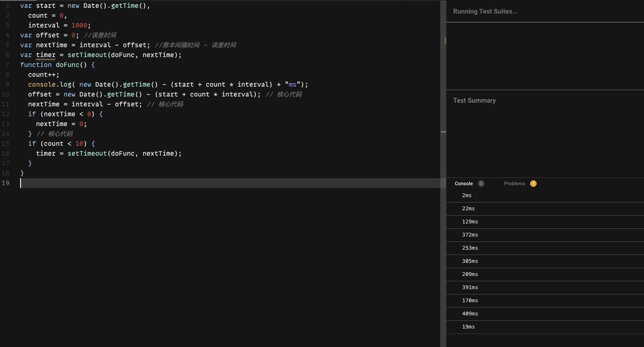The width and height of the screenshot is (644, 347).
Task: Click the underlined "timer" variable on line 6
Action: pos(46,55)
